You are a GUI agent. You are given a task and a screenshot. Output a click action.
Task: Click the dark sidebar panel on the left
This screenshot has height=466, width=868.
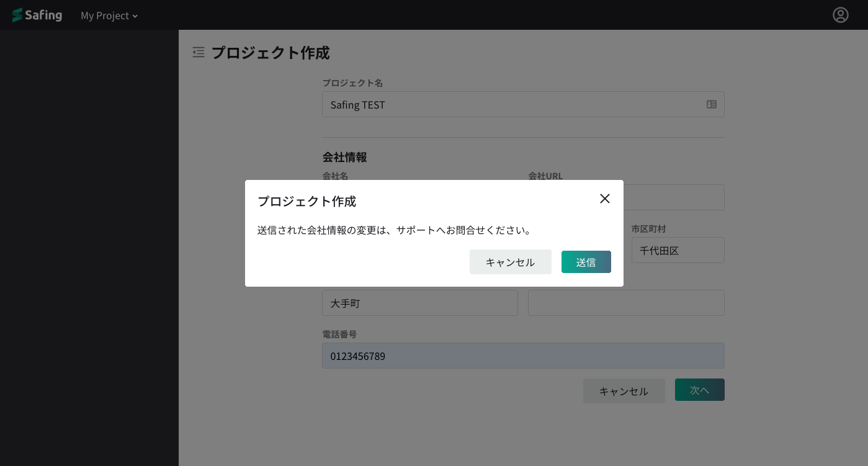tap(89, 248)
